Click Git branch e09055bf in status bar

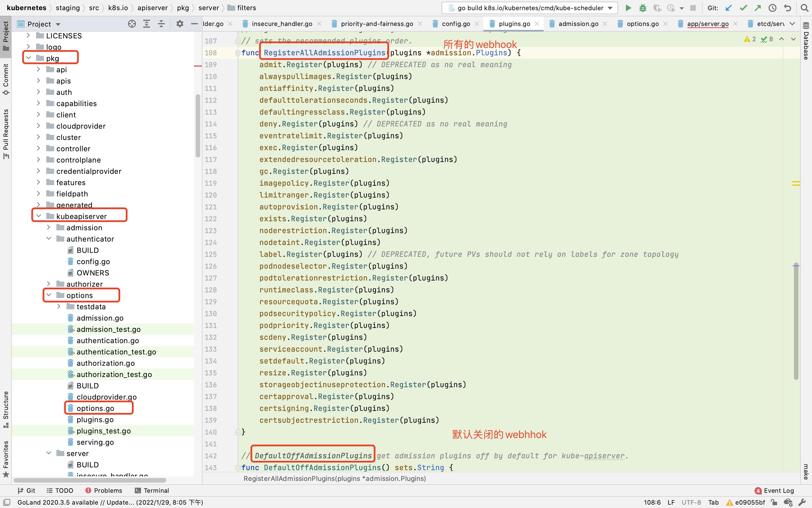coord(750,502)
